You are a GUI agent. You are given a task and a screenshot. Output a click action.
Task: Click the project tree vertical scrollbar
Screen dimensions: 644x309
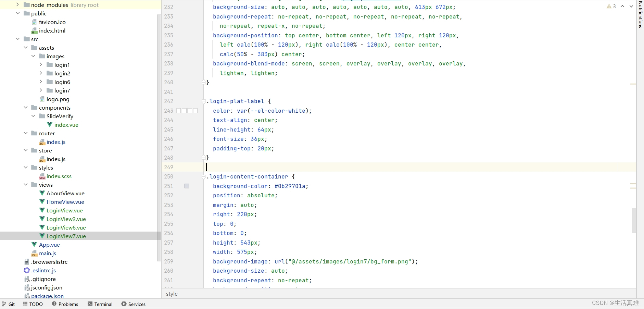pyautogui.click(x=159, y=138)
